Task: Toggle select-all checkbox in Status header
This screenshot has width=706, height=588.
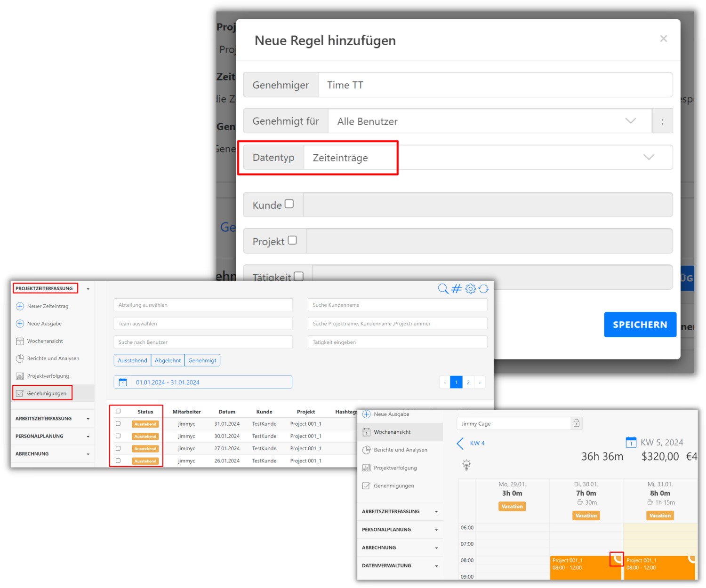Action: click(x=118, y=411)
